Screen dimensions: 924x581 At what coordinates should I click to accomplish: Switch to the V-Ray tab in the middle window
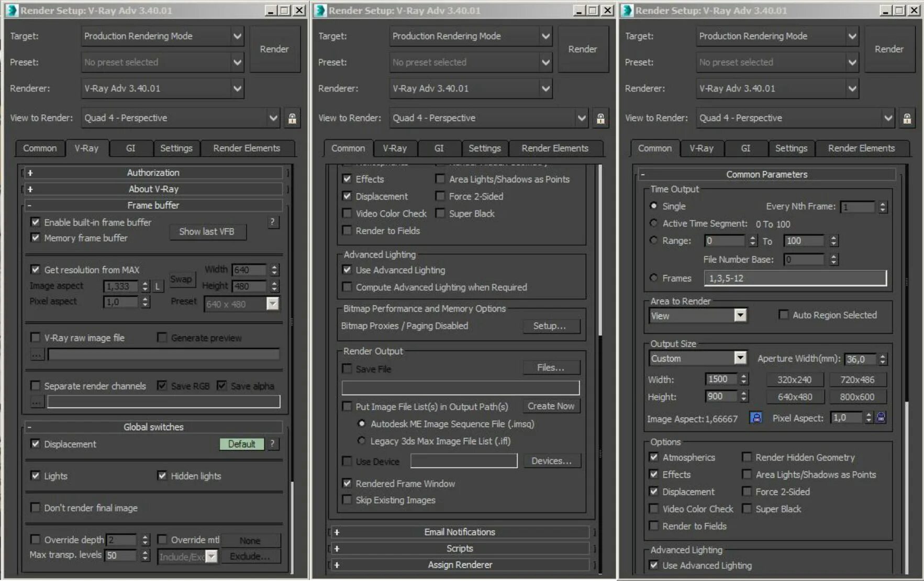coord(395,148)
